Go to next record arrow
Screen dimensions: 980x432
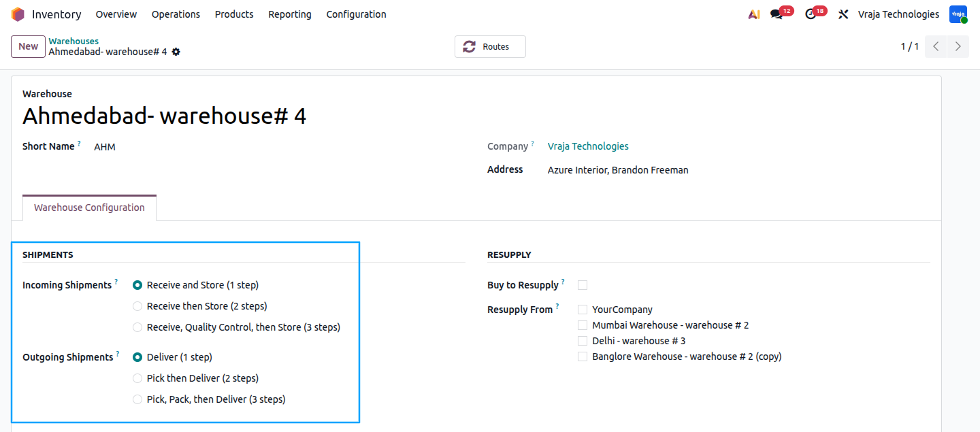[958, 46]
